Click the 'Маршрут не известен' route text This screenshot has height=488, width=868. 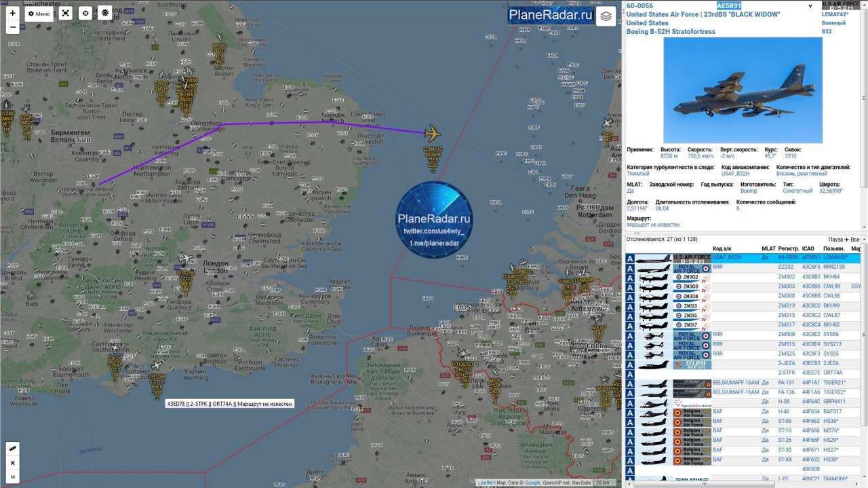(653, 225)
